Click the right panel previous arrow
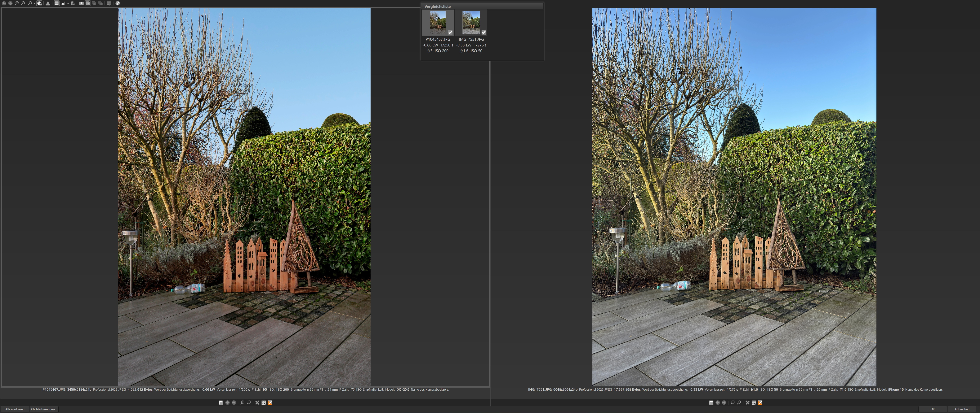 point(718,403)
